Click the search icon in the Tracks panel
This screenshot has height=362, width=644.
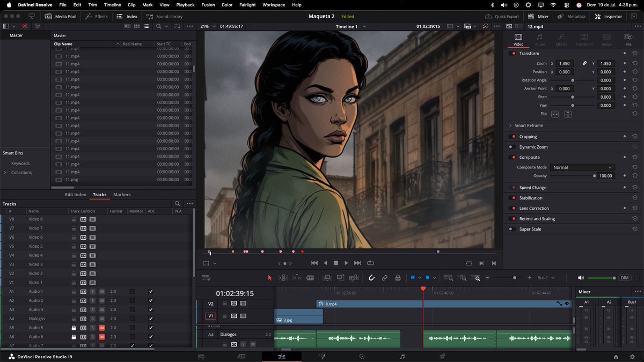[x=178, y=204]
